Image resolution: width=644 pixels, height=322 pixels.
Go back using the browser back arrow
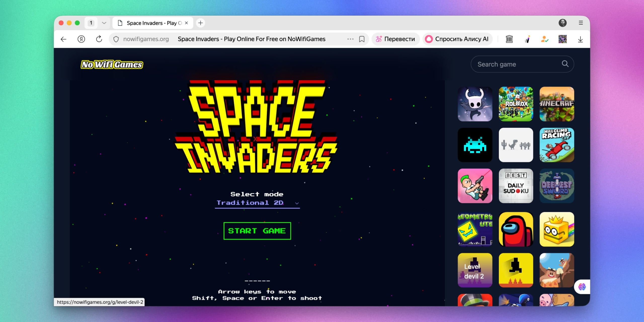(x=63, y=39)
